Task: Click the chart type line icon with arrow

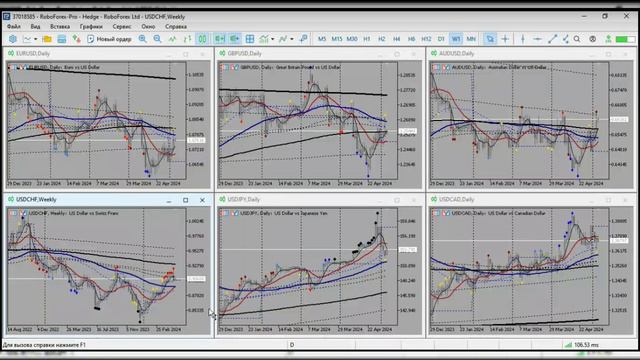Action: pyautogui.click(x=27, y=39)
